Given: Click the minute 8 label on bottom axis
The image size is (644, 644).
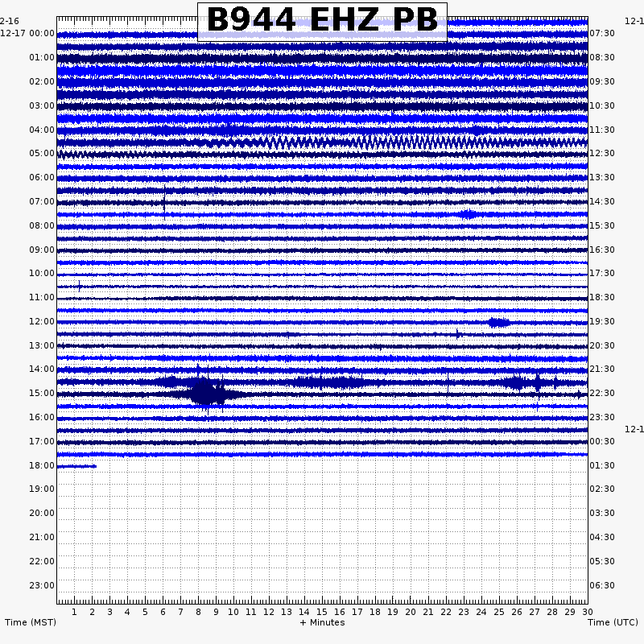Looking at the screenshot, I should 198,612.
